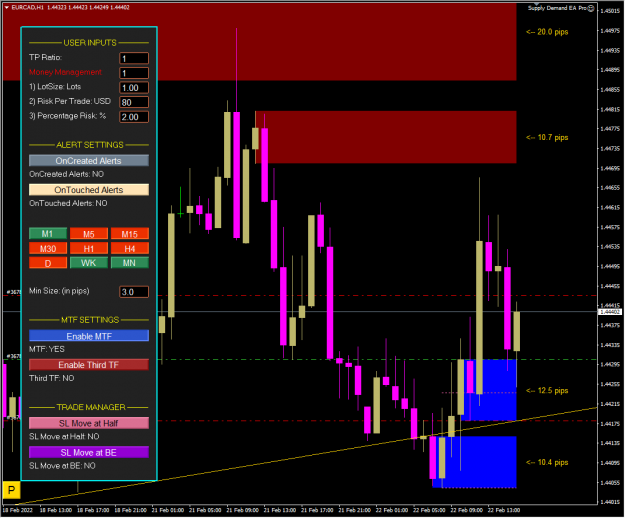Viewport: 625px width, 518px height.
Task: Click the Money Management red label
Action: coord(65,72)
